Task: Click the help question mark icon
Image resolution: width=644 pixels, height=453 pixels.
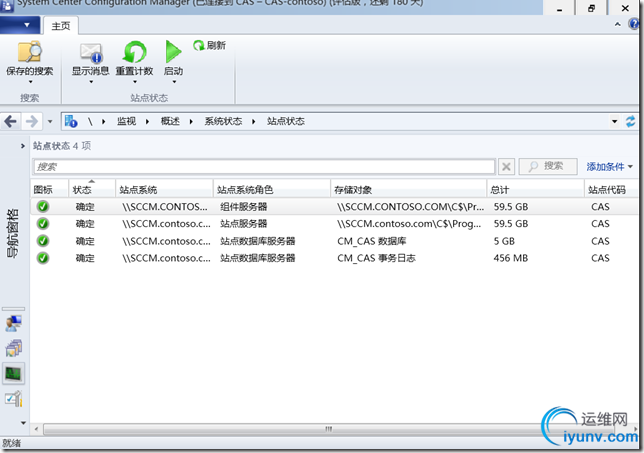Action: (x=634, y=24)
